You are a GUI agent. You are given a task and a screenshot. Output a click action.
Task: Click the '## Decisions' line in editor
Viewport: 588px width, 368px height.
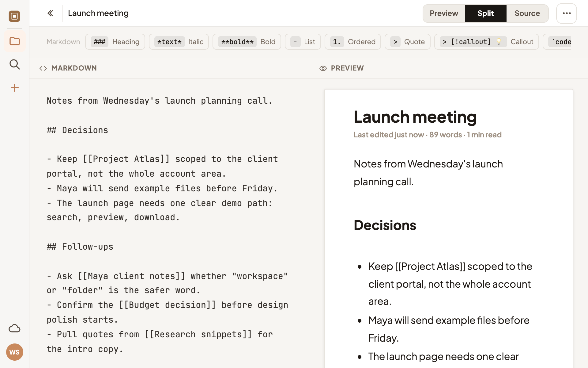click(77, 130)
